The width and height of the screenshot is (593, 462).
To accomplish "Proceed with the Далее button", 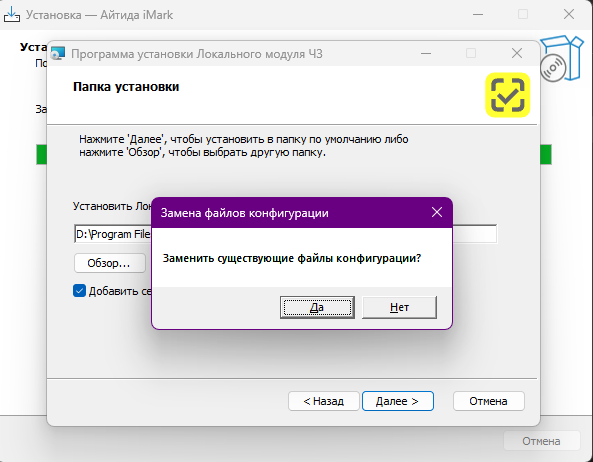I will pyautogui.click(x=397, y=401).
